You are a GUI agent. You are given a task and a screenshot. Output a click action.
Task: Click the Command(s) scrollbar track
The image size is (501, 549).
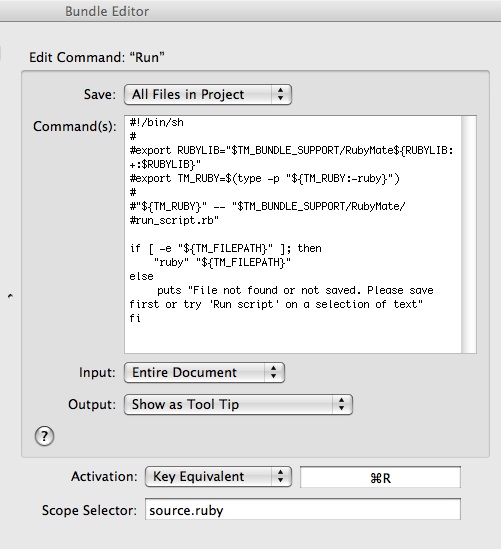click(x=469, y=235)
